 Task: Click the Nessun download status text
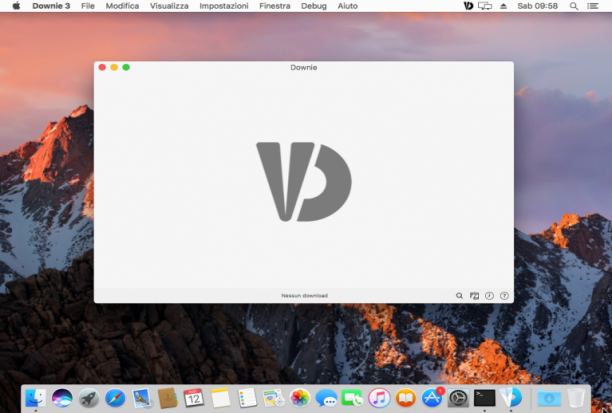[x=304, y=296]
